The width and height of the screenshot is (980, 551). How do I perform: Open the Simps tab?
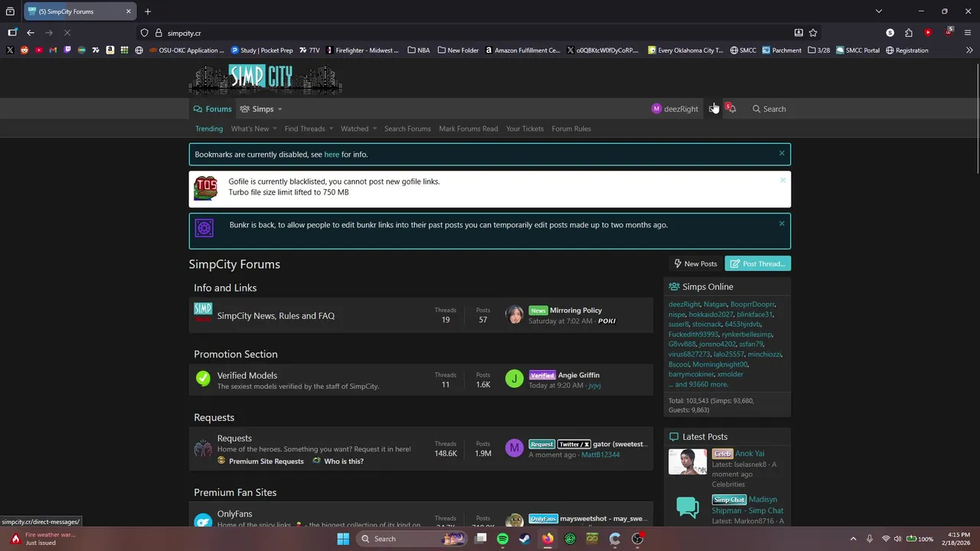click(257, 109)
